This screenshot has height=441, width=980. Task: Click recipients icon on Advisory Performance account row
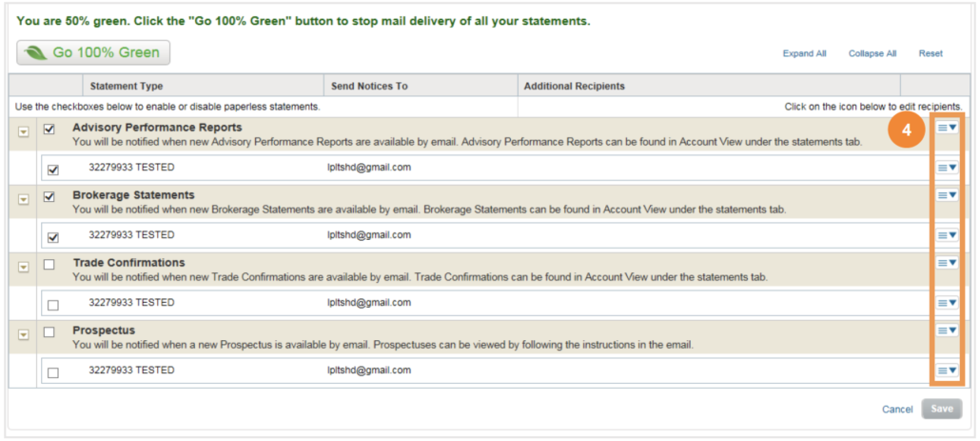(x=947, y=168)
